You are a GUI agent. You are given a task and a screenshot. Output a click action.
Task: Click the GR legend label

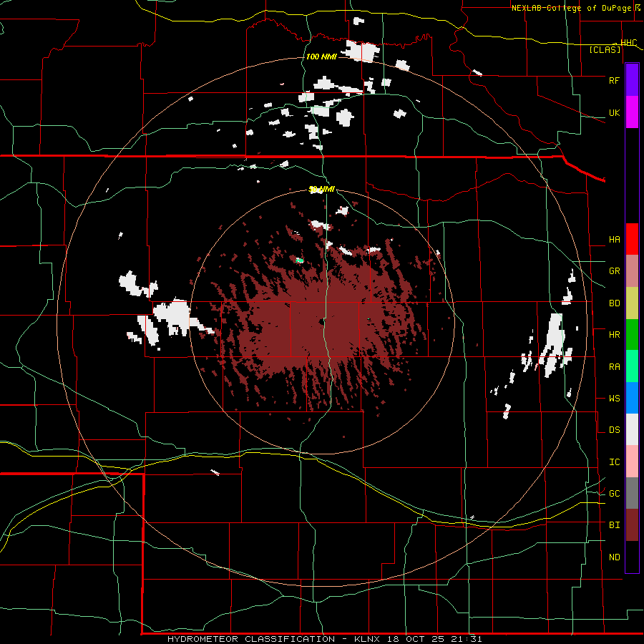[615, 271]
